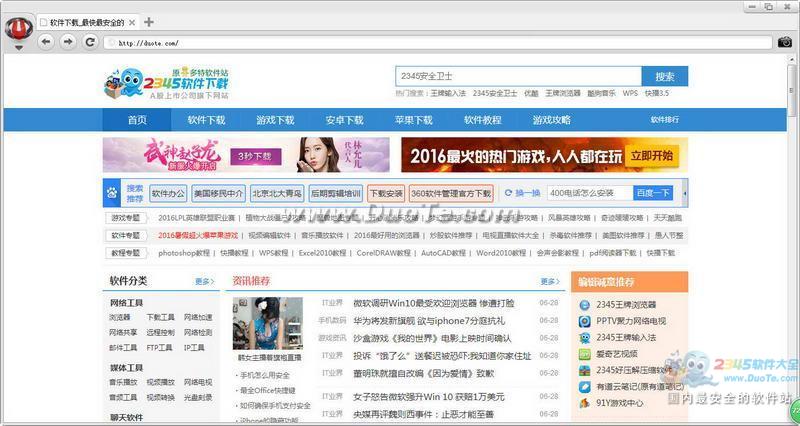Image resolution: width=800 pixels, height=426 pixels.
Task: Open the headline 董明珠就擅自改编《因为爱情》致歉
Action: (x=423, y=373)
